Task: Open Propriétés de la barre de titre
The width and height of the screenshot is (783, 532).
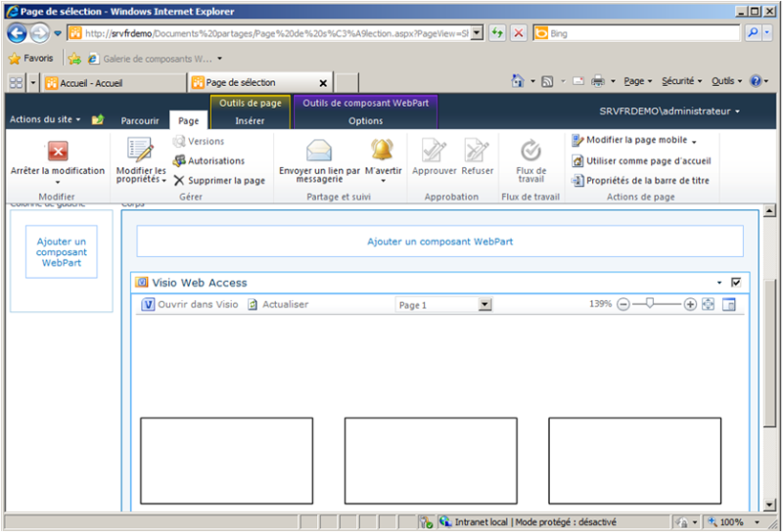Action: (640, 181)
